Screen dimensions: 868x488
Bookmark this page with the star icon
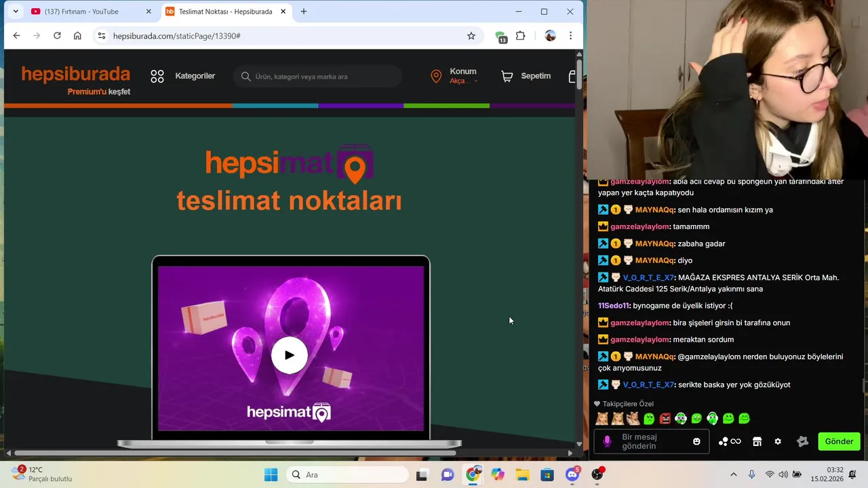click(x=471, y=36)
